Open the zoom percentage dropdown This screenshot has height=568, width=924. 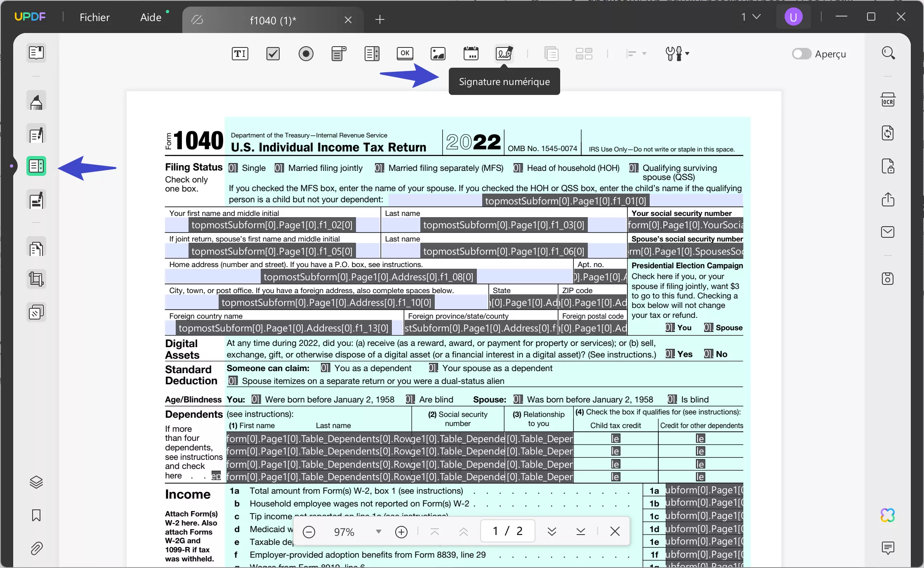[x=378, y=532]
